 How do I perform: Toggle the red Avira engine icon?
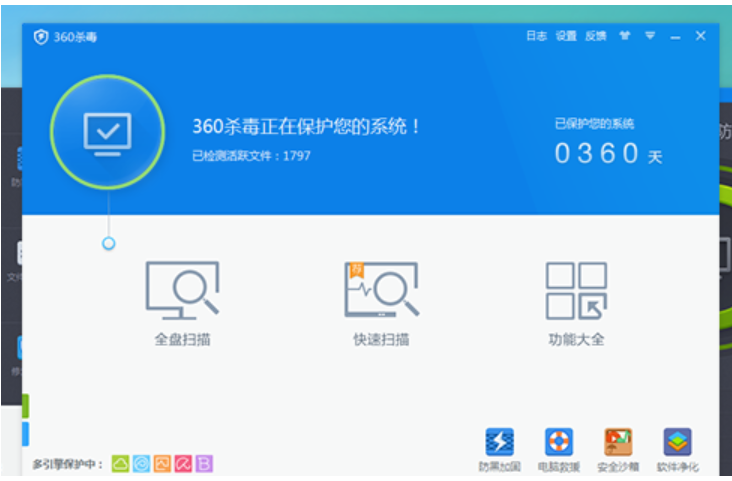tap(183, 464)
